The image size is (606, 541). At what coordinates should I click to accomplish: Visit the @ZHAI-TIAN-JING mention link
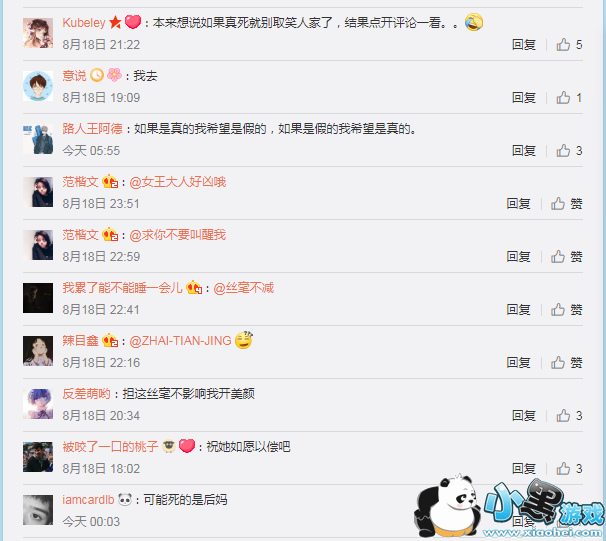click(180, 341)
